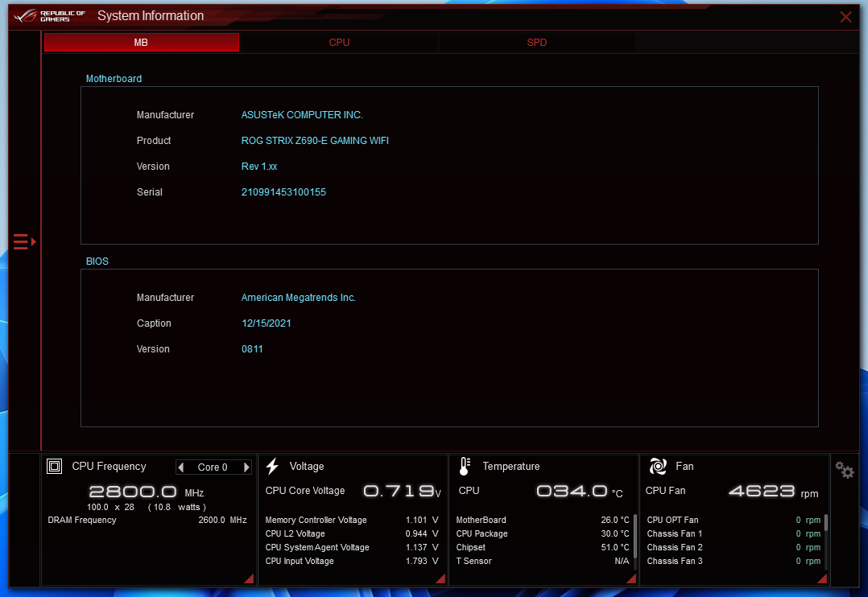Open the side menu hamburger icon

[24, 242]
